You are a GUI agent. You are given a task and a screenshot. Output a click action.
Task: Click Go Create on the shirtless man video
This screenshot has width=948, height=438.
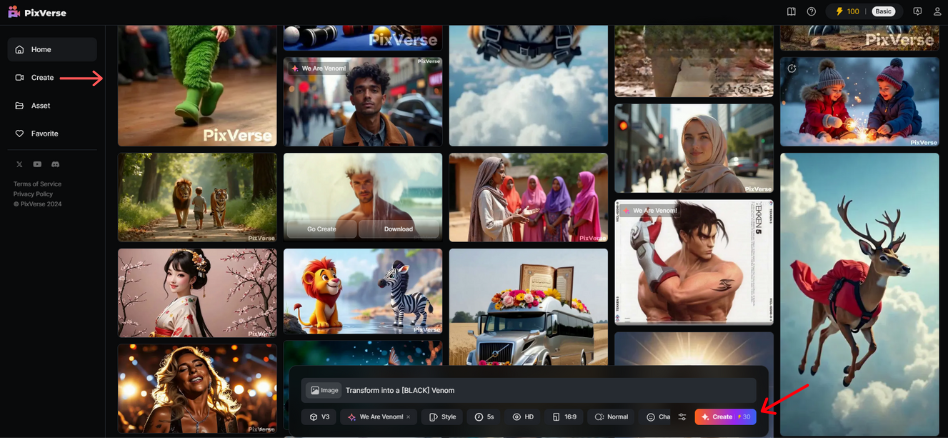click(x=322, y=229)
